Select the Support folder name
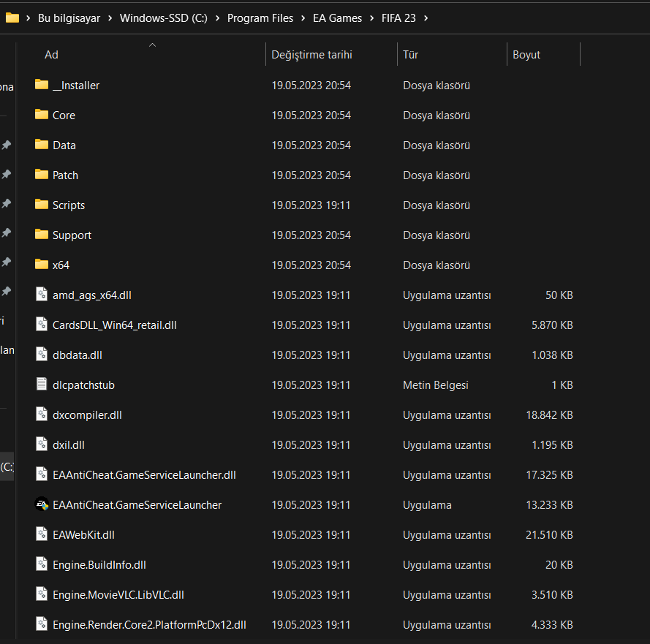This screenshot has width=650, height=644. [72, 235]
